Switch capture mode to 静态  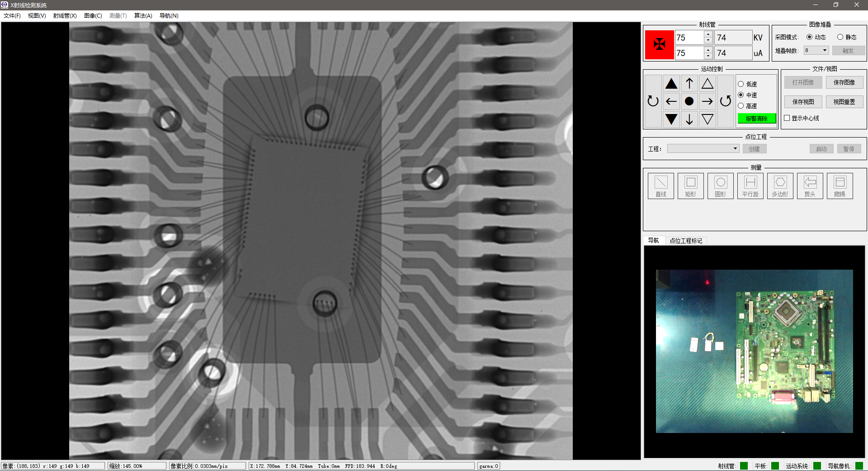(x=840, y=37)
